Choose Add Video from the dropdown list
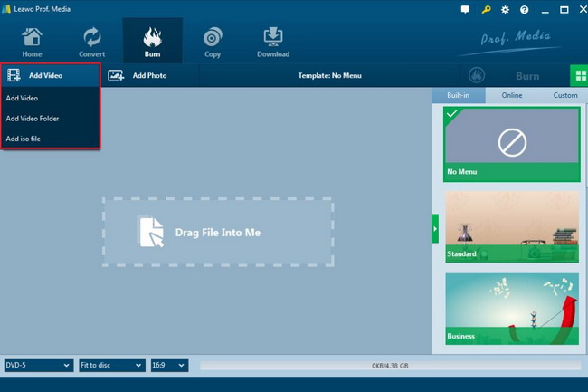Viewport: 588px width, 392px height. pos(51,98)
